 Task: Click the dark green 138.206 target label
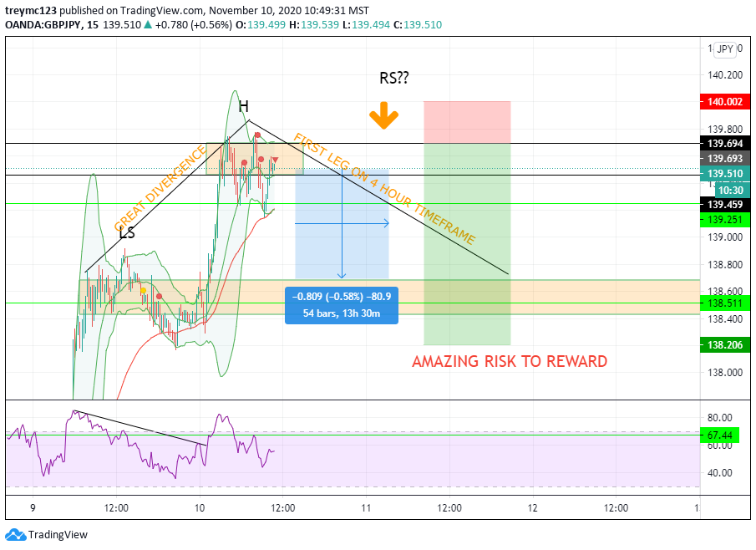724,345
